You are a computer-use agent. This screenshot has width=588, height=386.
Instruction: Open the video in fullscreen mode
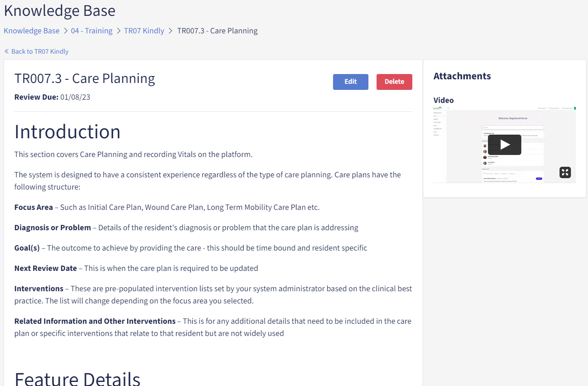click(565, 172)
